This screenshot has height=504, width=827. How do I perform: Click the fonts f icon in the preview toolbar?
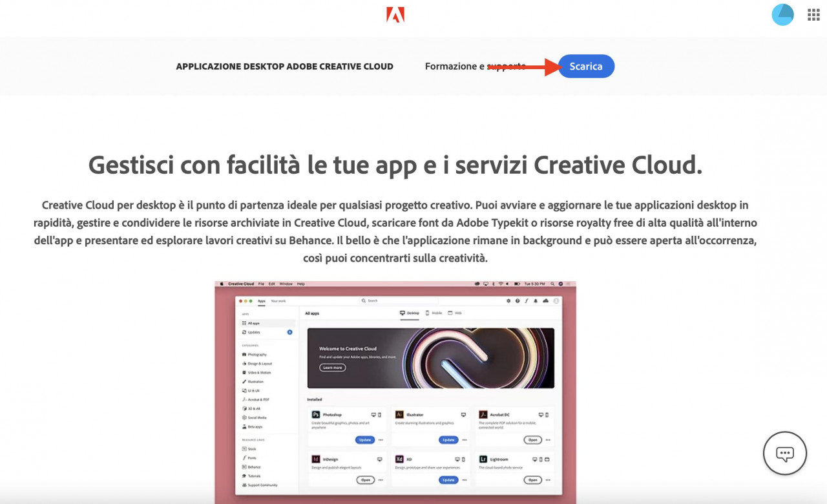(x=527, y=300)
